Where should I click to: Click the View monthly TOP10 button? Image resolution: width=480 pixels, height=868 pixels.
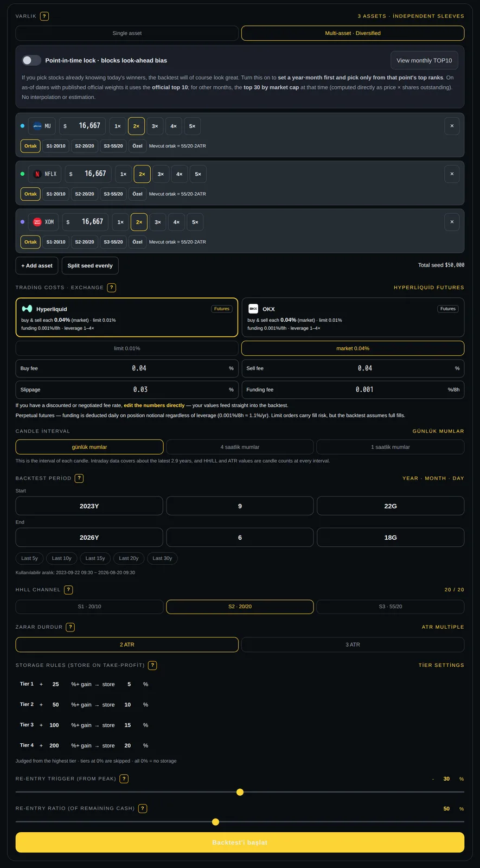pyautogui.click(x=424, y=60)
